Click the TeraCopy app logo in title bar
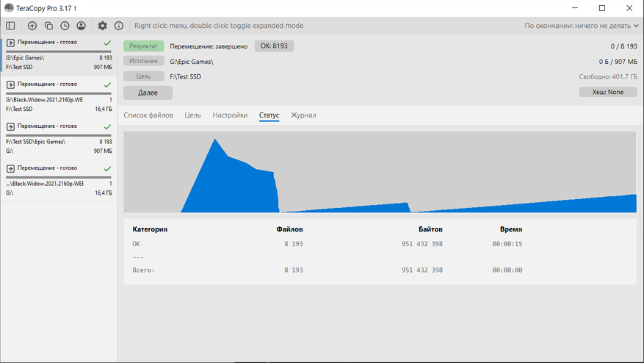Viewport: 644px width, 363px height. 9,8
